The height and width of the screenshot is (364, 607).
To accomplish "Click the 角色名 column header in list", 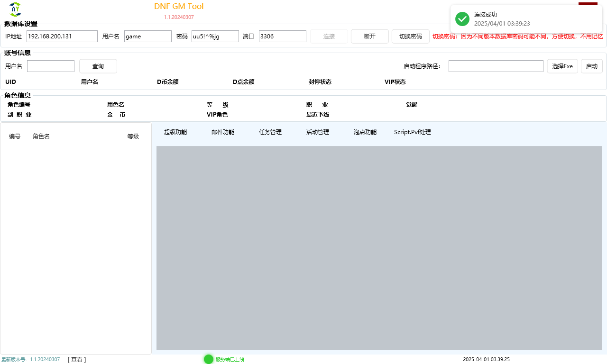I will click(41, 136).
